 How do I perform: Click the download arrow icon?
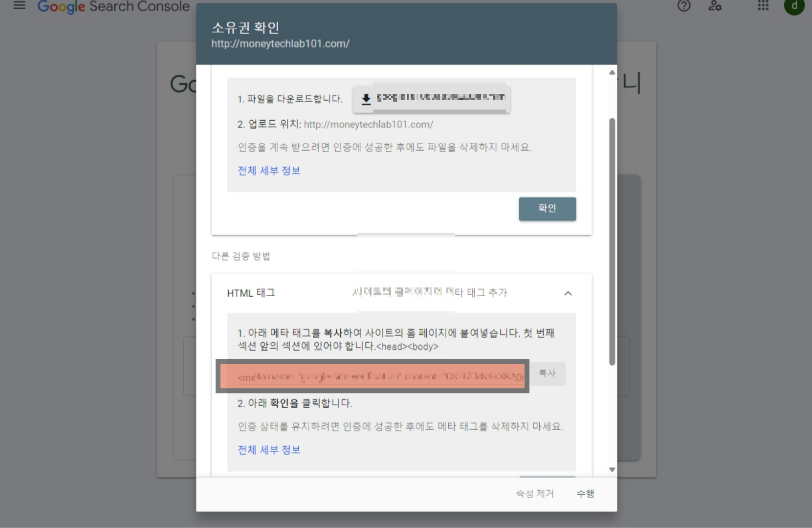click(x=366, y=100)
